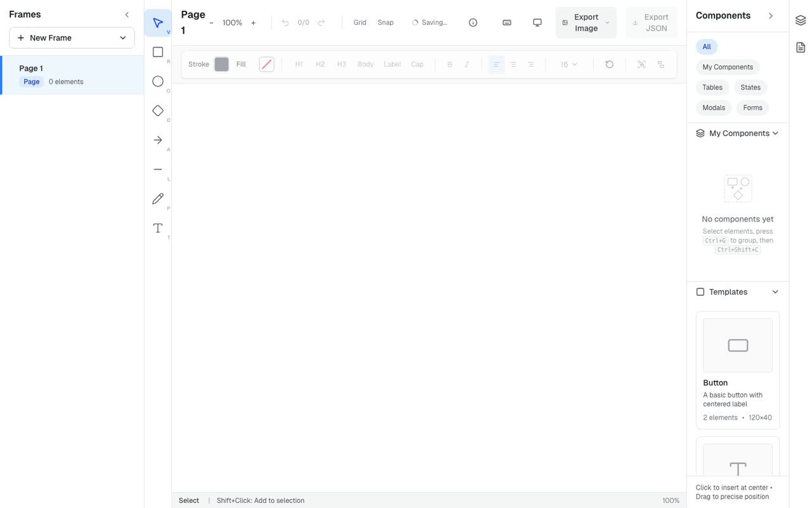Select the Pencil draw tool
This screenshot has height=508, width=812.
158,199
